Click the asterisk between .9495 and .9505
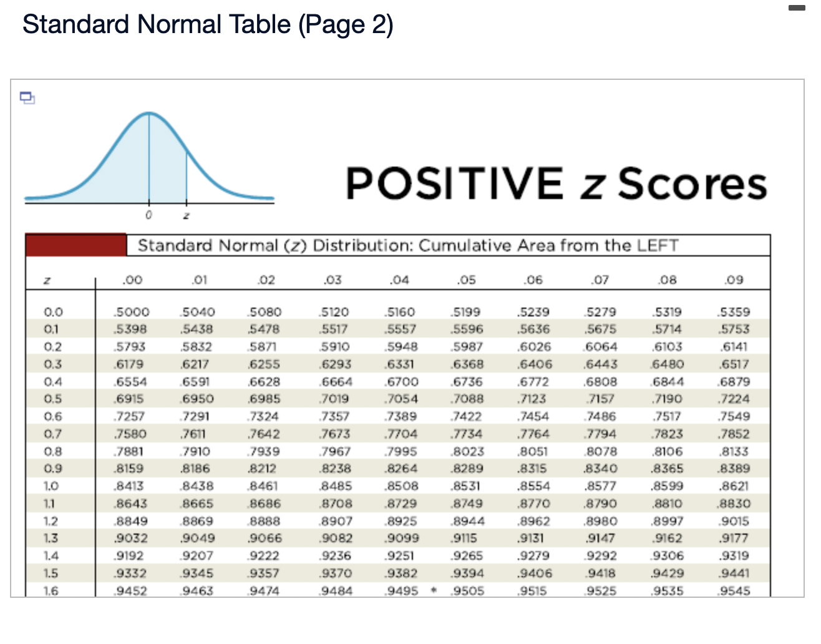Viewport: 821px width, 644px height. tap(434, 590)
